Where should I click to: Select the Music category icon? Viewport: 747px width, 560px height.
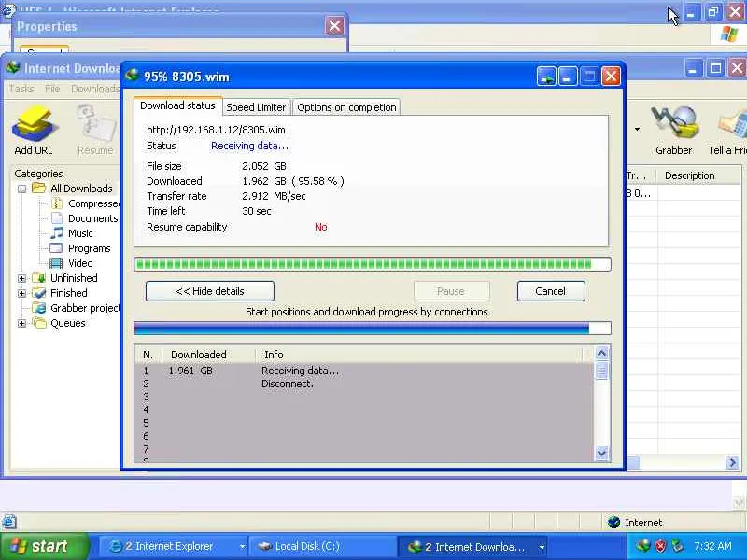[x=57, y=233]
